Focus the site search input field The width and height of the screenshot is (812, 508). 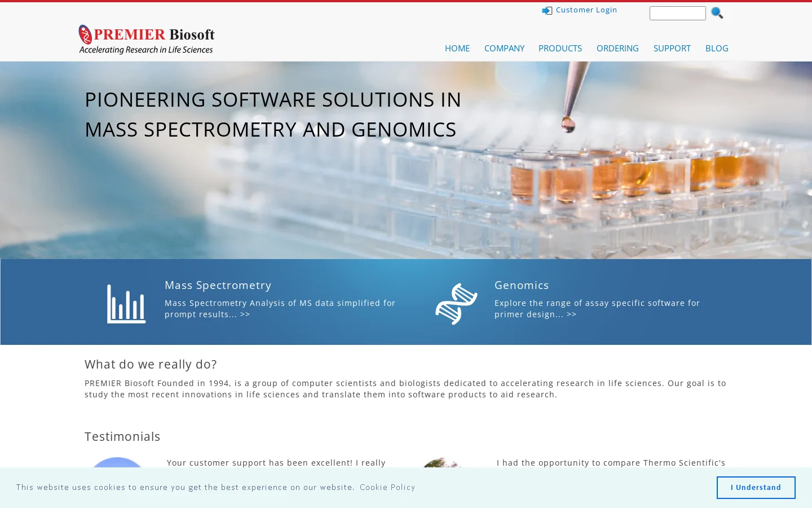point(677,13)
